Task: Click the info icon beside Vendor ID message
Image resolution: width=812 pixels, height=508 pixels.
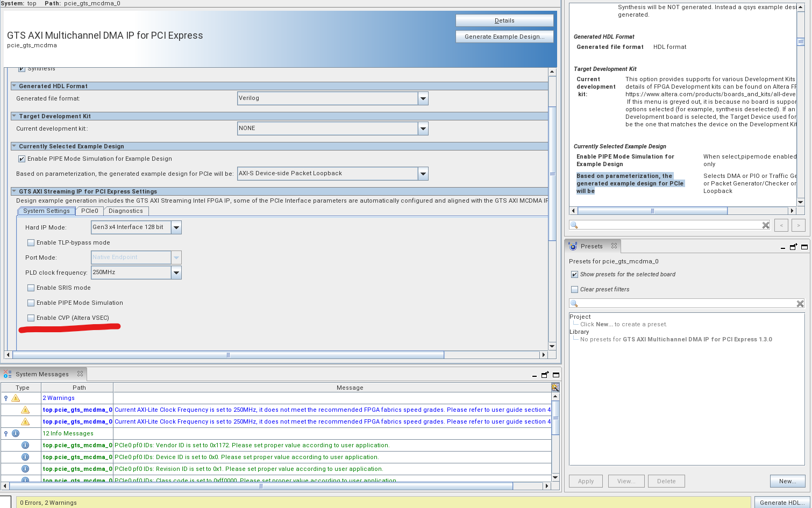Action: [x=25, y=445]
